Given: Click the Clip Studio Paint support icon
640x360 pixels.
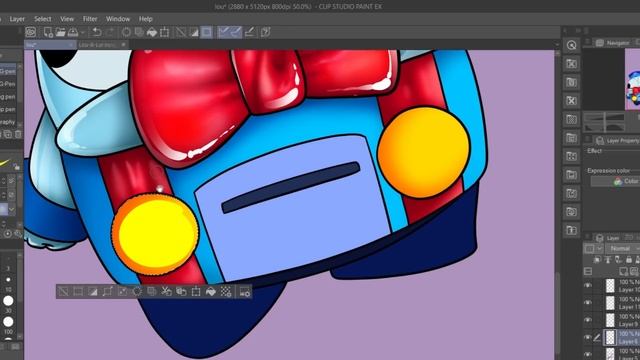Looking at the screenshot, I should click(x=266, y=32).
